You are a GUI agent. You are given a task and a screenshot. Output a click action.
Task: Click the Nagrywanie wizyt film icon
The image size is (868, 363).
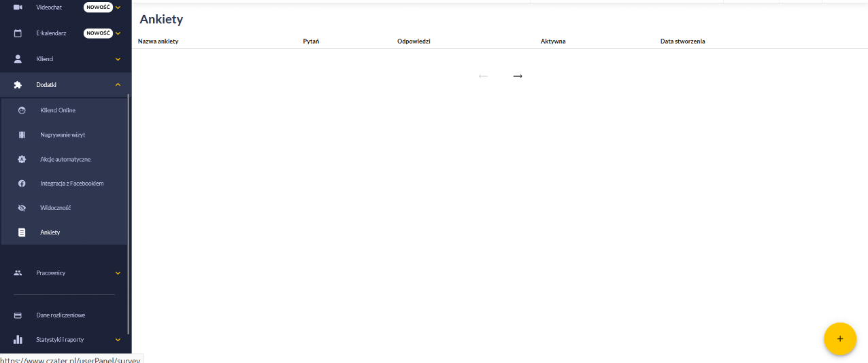[x=22, y=135]
